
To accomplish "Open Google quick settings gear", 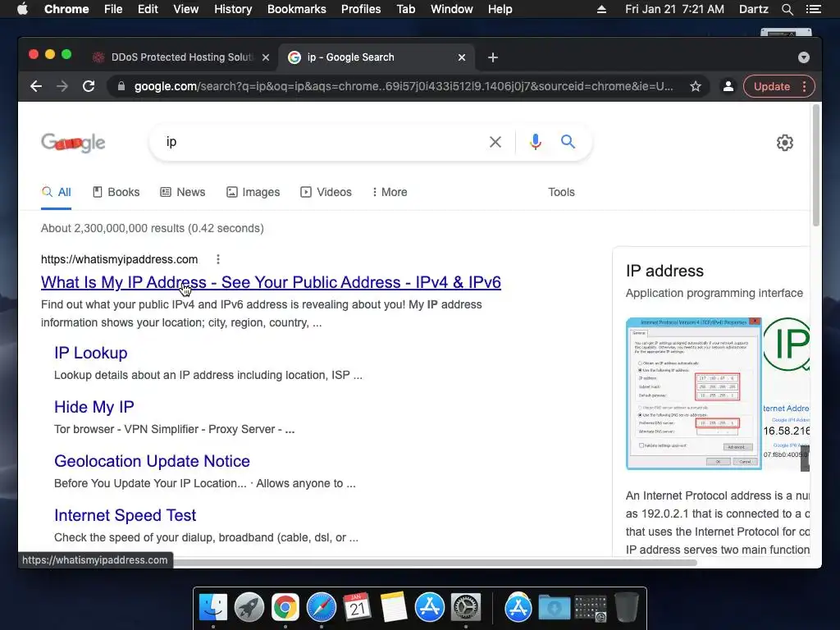I will tap(785, 143).
